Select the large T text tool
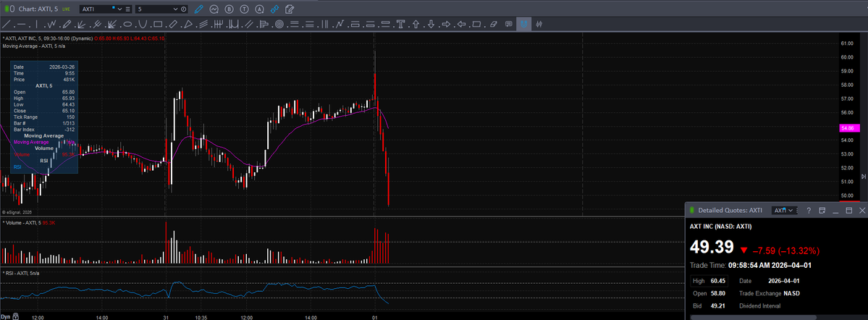868x320 pixels. tap(400, 25)
